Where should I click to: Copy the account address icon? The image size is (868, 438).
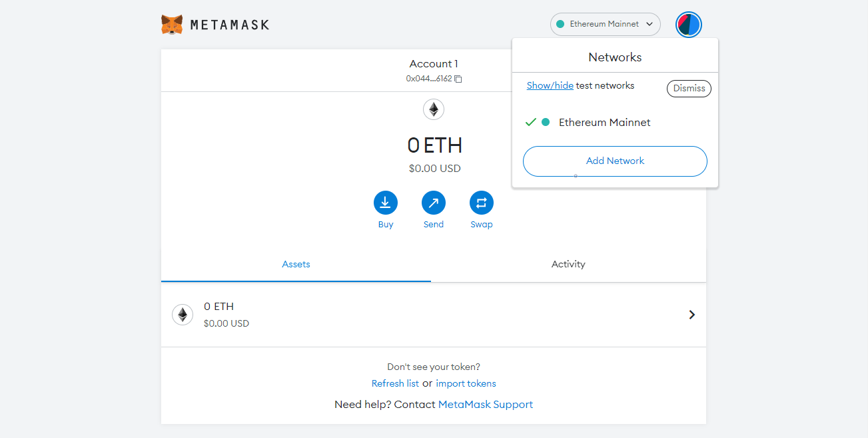point(458,79)
